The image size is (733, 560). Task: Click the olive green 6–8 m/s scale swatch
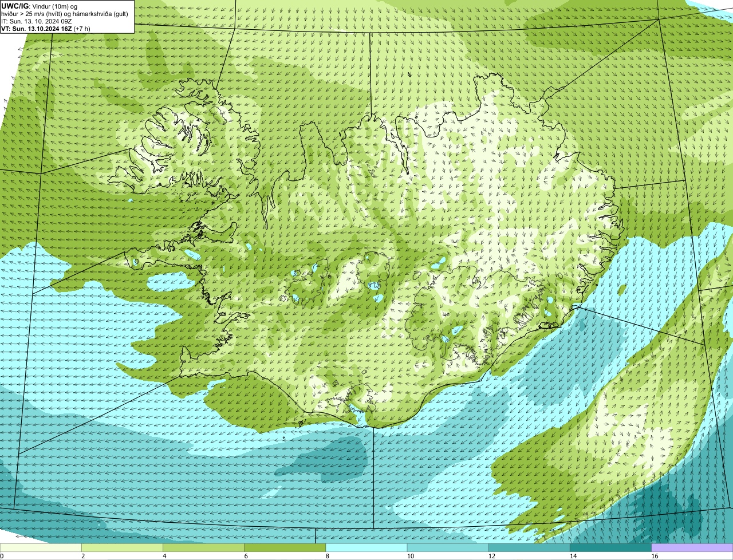point(285,548)
